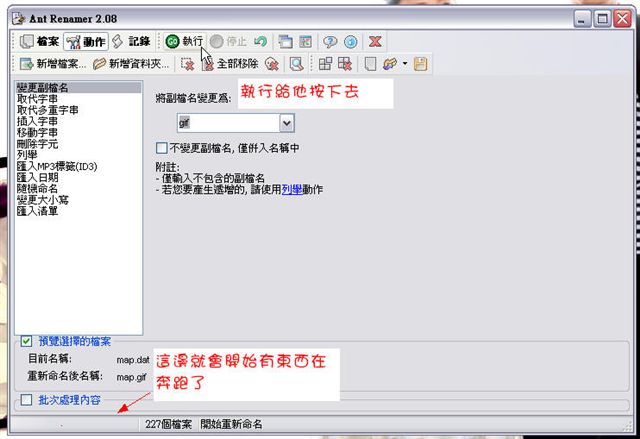Open the options grid icon in top toolbar
The image size is (640, 439).
[x=305, y=41]
